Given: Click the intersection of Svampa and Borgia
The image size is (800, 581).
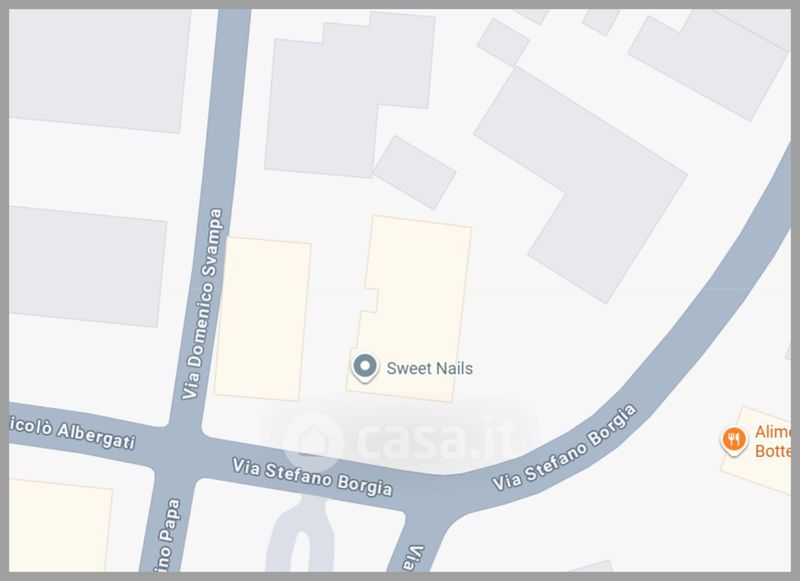Looking at the screenshot, I should (x=182, y=445).
